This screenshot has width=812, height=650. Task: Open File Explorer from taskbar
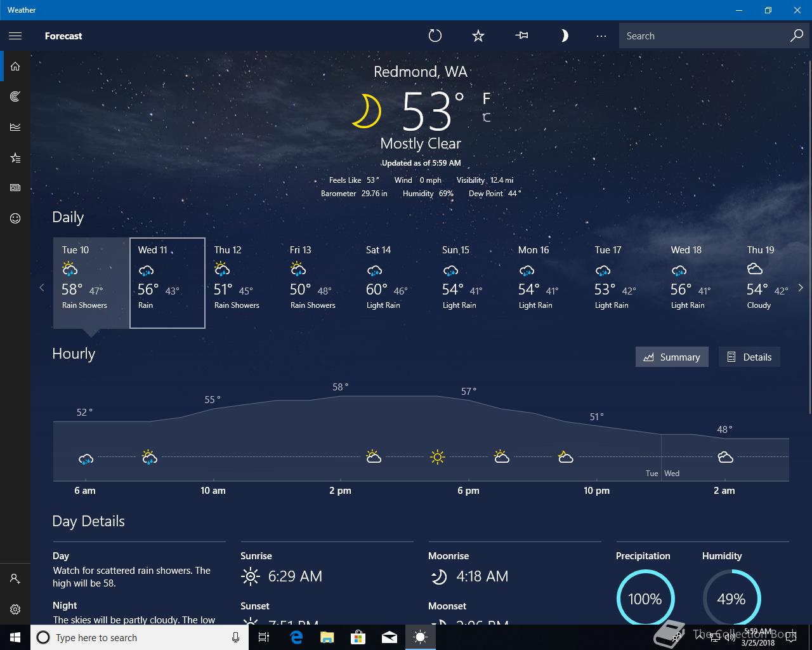[327, 637]
